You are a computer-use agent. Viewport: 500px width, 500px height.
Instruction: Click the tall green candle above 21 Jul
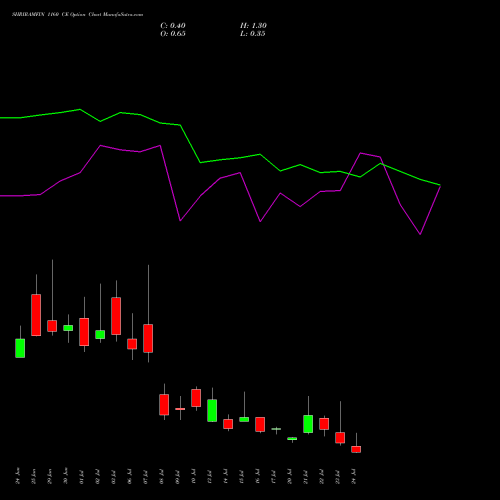click(x=308, y=424)
